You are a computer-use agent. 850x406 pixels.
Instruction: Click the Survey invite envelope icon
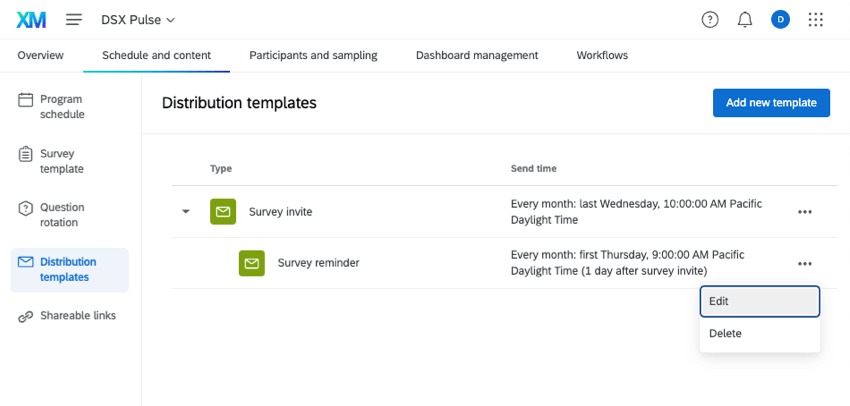[223, 212]
